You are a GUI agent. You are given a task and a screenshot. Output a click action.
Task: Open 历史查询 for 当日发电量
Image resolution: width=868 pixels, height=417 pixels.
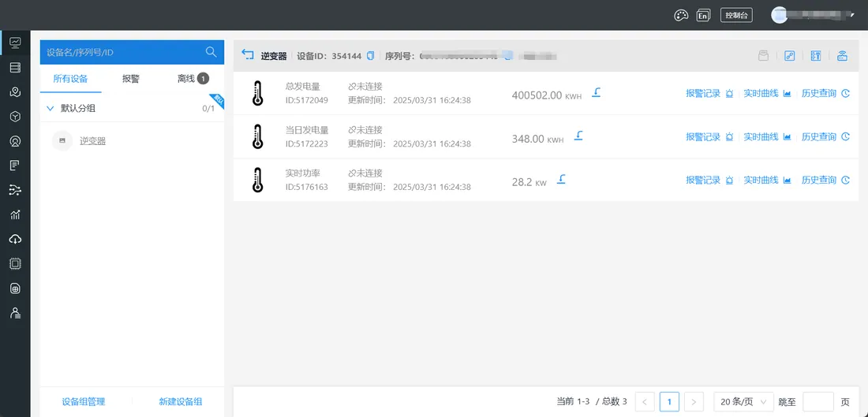point(825,136)
